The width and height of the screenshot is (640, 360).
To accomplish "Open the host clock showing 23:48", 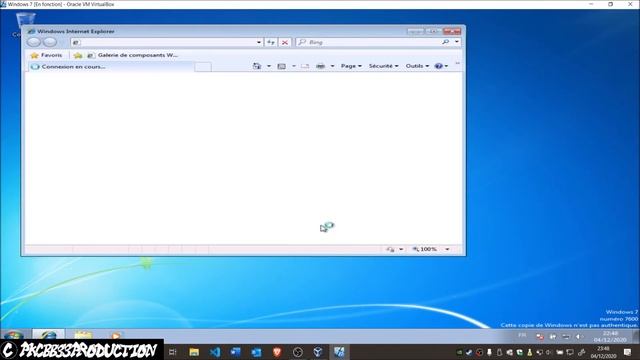I will [x=604, y=352].
